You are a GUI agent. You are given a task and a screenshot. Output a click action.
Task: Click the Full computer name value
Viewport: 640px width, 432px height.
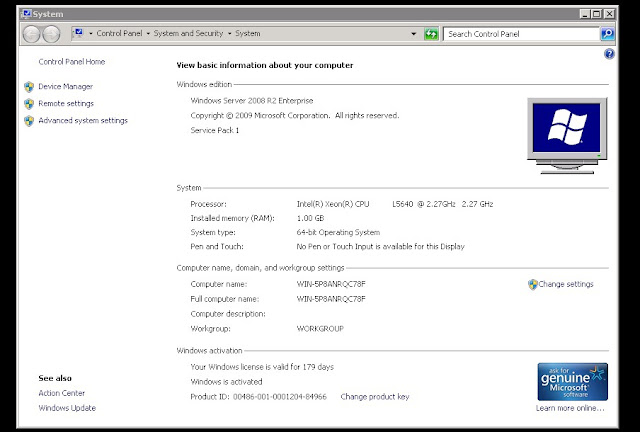pos(331,299)
